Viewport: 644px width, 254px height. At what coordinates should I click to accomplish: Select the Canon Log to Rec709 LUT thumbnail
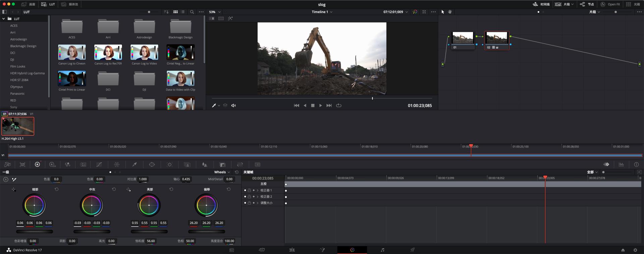coord(108,53)
